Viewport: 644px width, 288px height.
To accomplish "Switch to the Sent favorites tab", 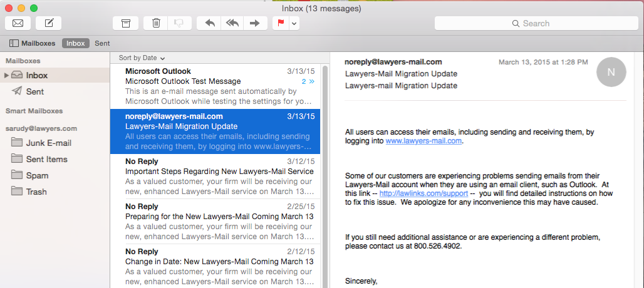I will coord(102,43).
